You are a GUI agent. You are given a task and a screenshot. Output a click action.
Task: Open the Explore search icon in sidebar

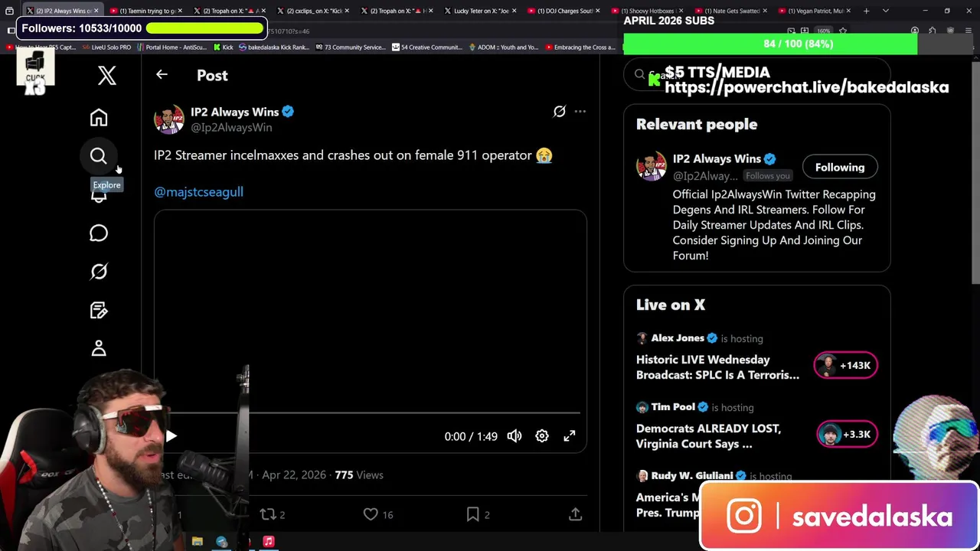99,156
